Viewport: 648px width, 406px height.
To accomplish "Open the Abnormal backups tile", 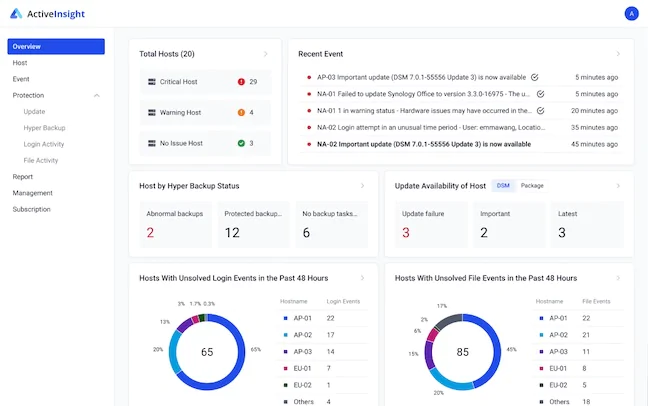I will tap(175, 224).
